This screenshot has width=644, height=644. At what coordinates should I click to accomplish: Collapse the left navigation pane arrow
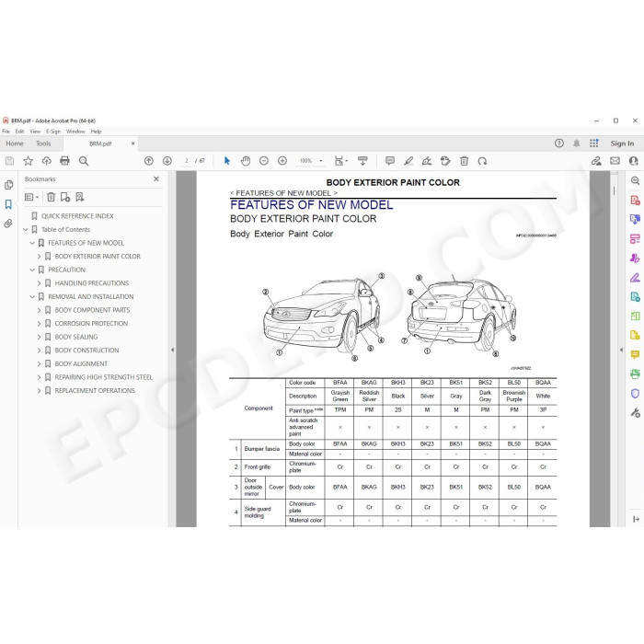173,350
